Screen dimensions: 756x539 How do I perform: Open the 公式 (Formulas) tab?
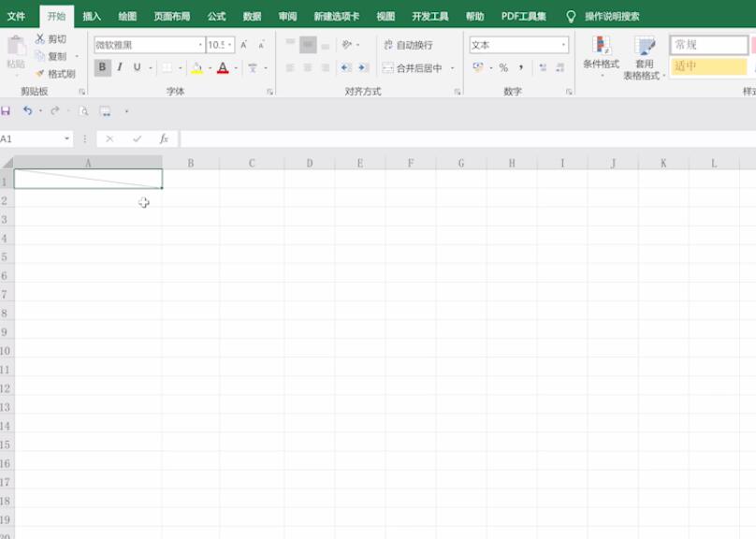216,17
